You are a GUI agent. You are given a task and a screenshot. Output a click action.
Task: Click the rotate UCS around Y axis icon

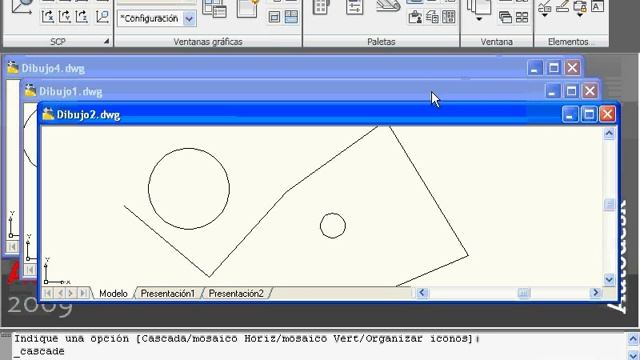(64, 16)
